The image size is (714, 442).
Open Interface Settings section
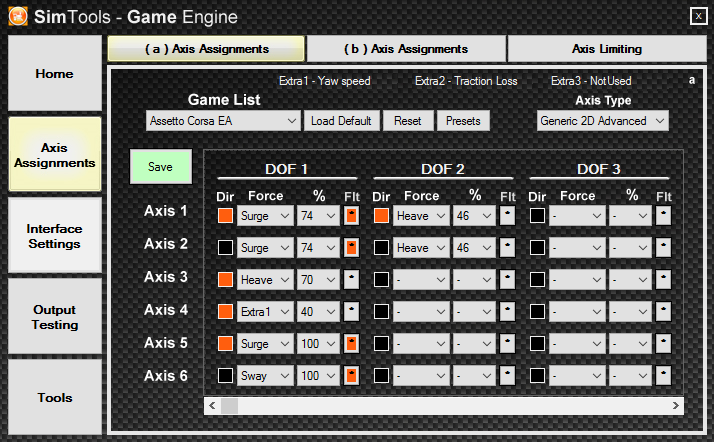click(x=55, y=235)
